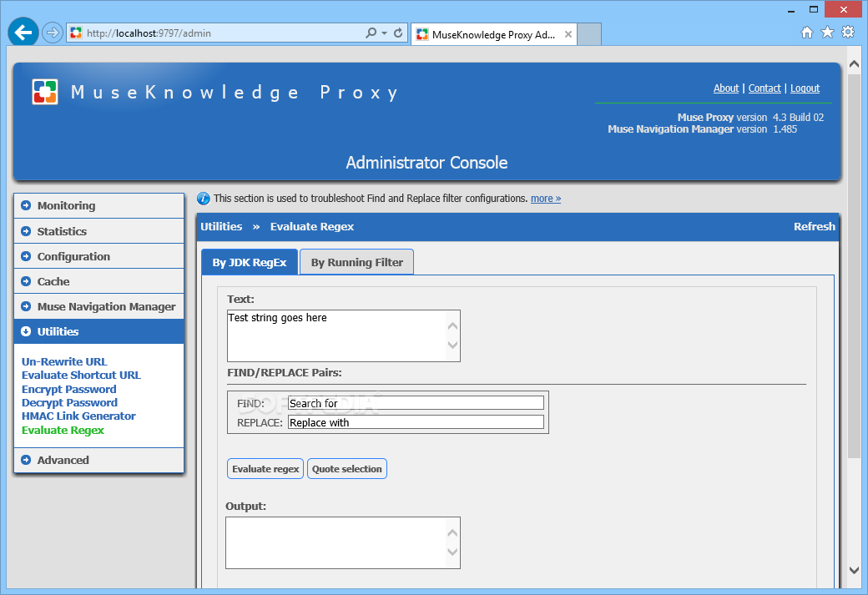This screenshot has height=595, width=868.
Task: Click the site favicon in address bar
Action: (x=76, y=33)
